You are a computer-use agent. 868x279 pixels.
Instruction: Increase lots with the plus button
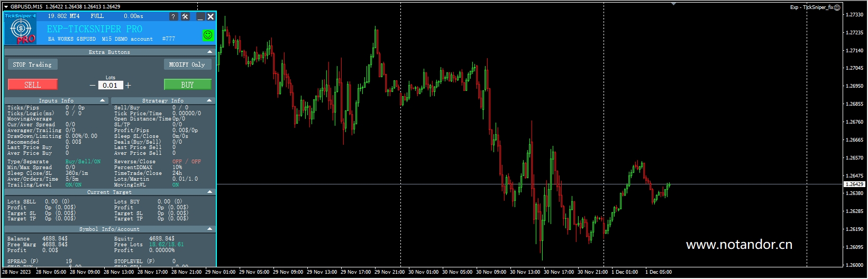tap(128, 85)
